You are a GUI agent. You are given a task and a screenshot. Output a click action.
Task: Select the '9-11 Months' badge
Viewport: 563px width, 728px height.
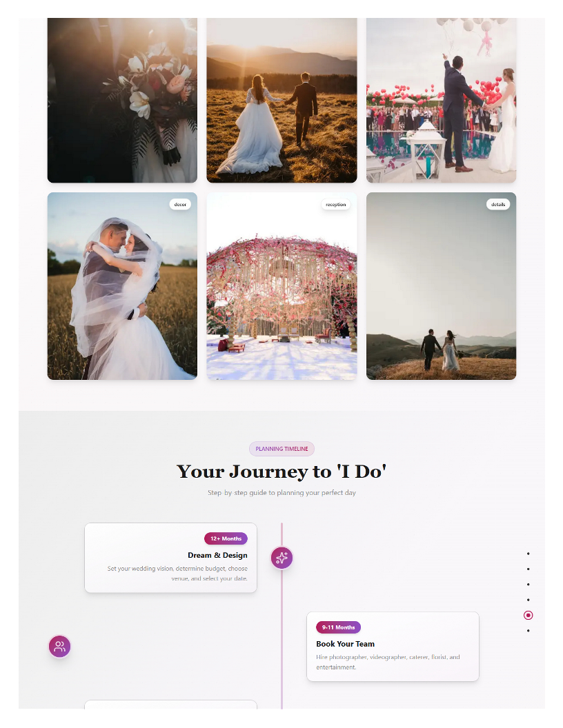pyautogui.click(x=338, y=627)
